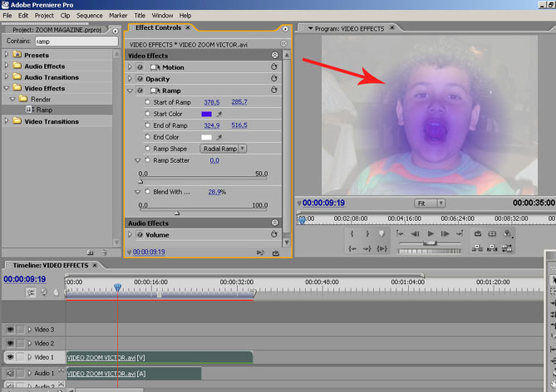Disable the Ramp effect toggle
This screenshot has width=556, height=392.
point(140,91)
